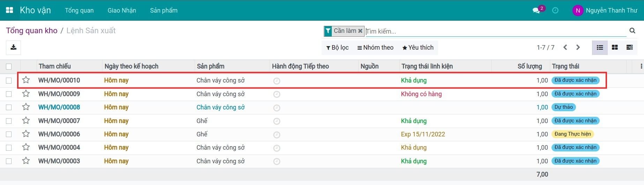Click the Tìm kiếm search field

pos(488,31)
